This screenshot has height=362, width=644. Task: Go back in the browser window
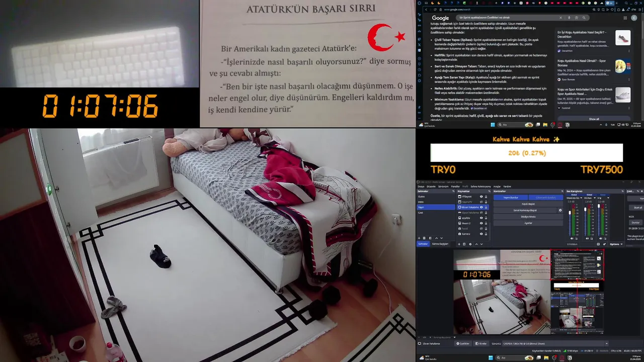[426, 10]
